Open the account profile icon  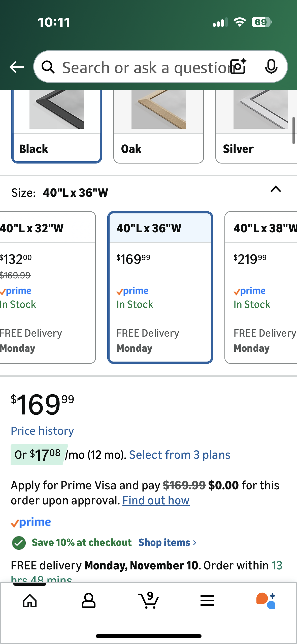pos(88,601)
